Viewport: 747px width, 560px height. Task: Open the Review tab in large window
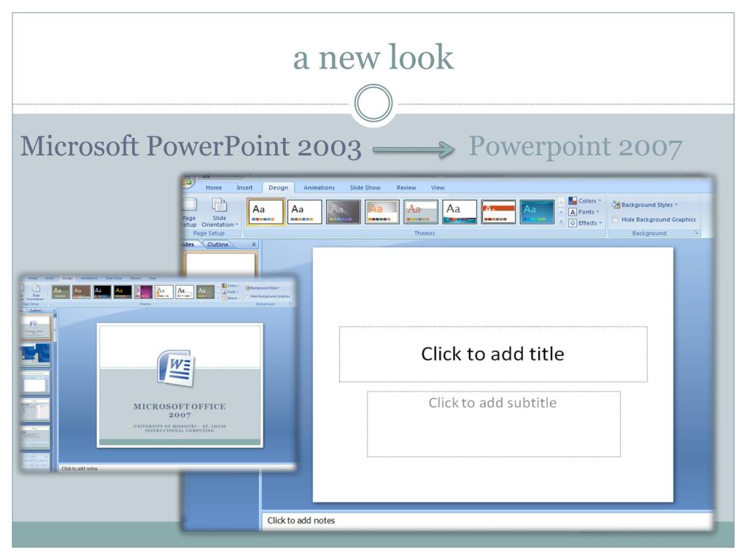(406, 187)
